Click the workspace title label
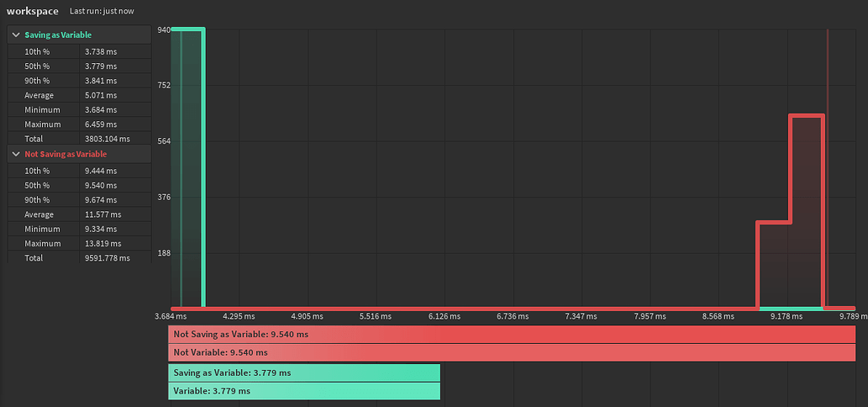This screenshot has height=407, width=868. click(33, 11)
